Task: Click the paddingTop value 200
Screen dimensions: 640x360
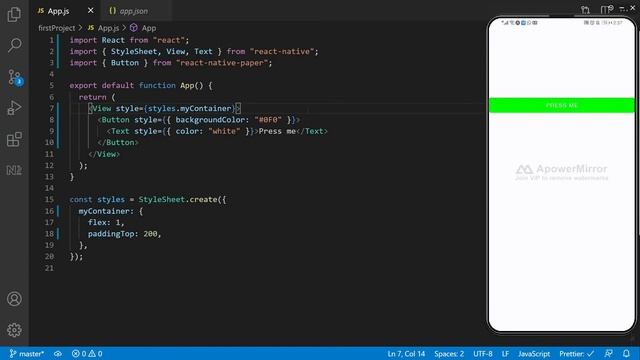Action: pyautogui.click(x=150, y=234)
